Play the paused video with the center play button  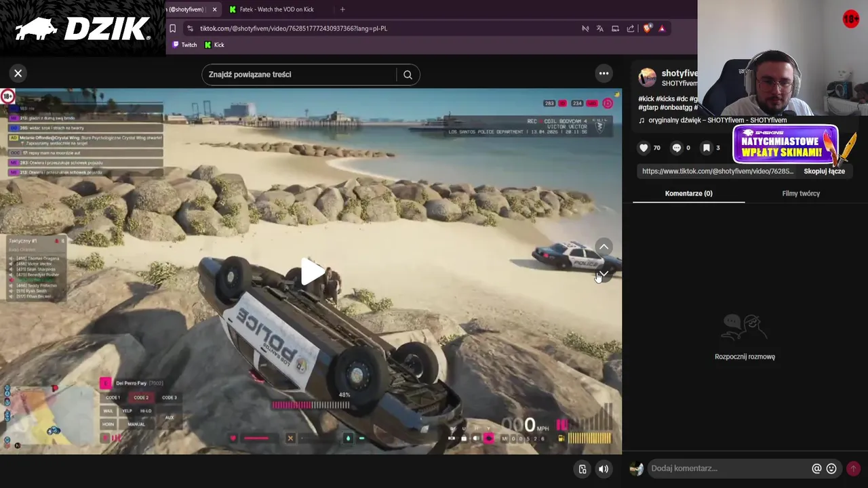pyautogui.click(x=311, y=272)
